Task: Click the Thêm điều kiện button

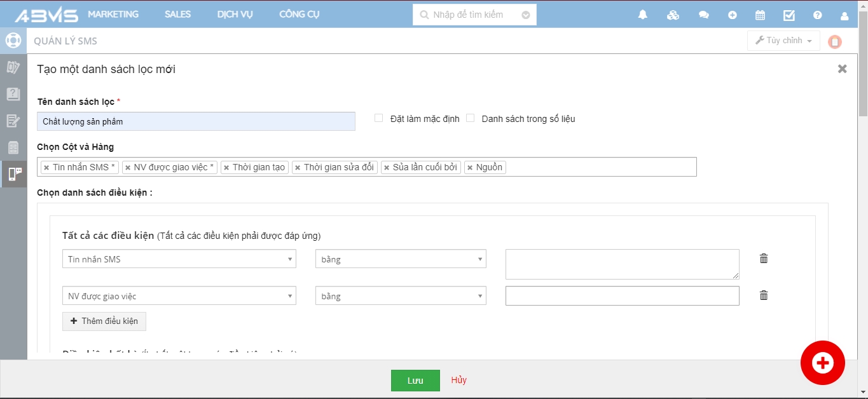Action: (104, 321)
